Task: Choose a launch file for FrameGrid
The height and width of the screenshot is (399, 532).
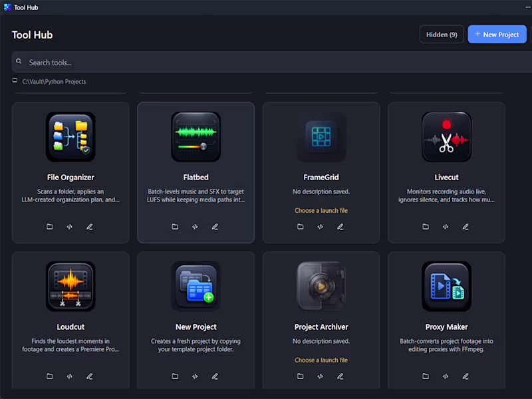Action: pyautogui.click(x=321, y=210)
